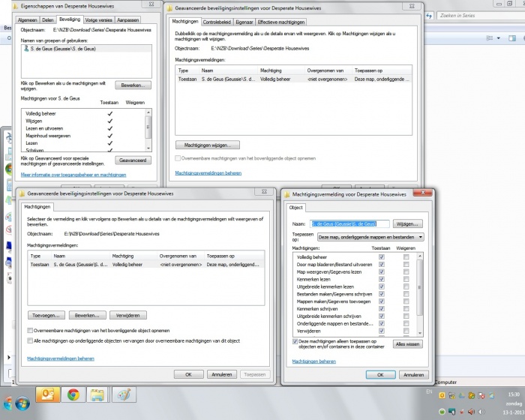Click up arrow of permission entry list scrollbar
This screenshot has width=525, height=420.
pos(420,256)
